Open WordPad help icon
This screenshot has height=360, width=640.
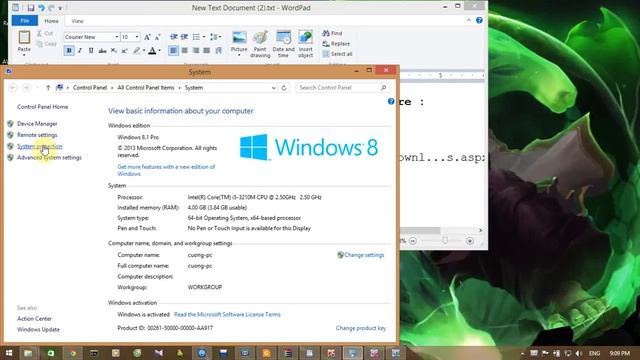479,20
